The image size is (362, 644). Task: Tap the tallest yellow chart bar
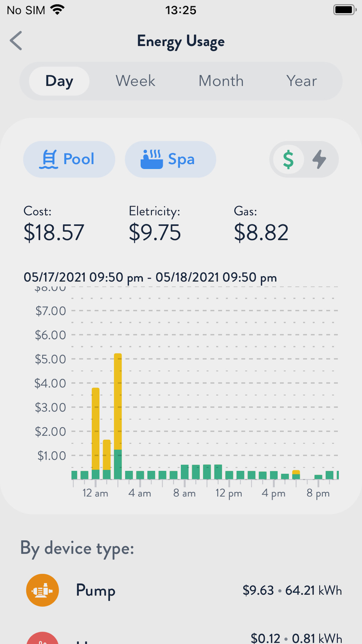[118, 401]
